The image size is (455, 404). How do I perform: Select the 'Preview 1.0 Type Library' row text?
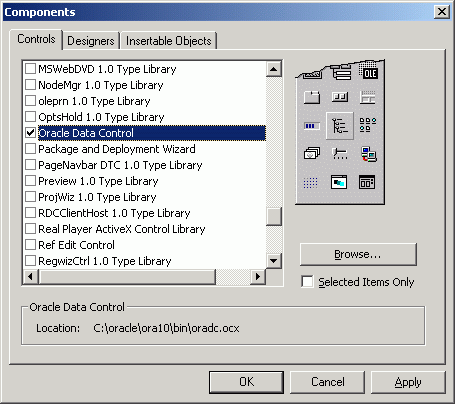[98, 181]
